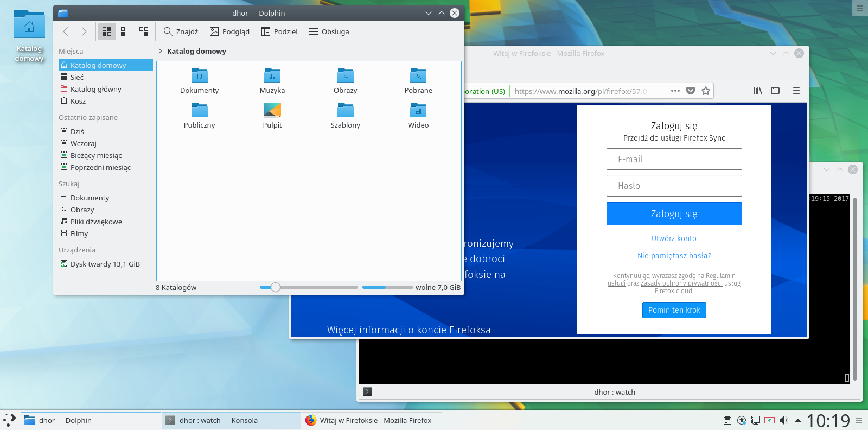Screen dimensions: 868x430
Task: Click the blue Zaloguj się button
Action: [x=674, y=214]
